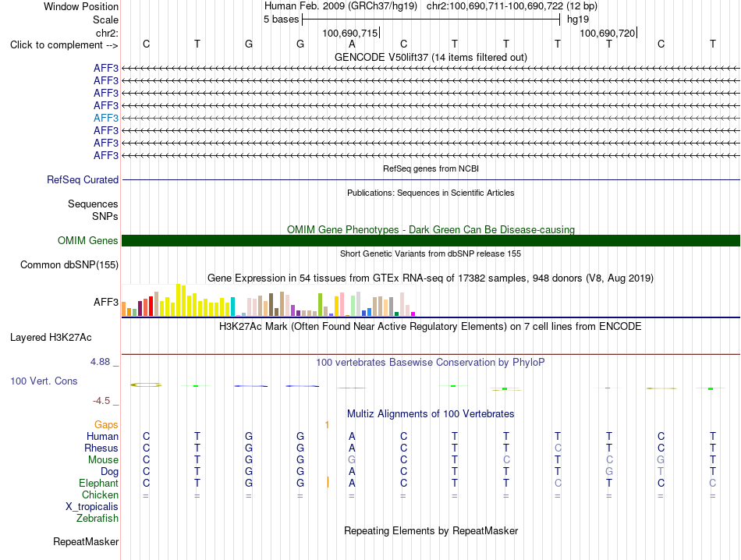Open the OMIM Genes track label
The height and width of the screenshot is (560, 741).
pyautogui.click(x=88, y=240)
